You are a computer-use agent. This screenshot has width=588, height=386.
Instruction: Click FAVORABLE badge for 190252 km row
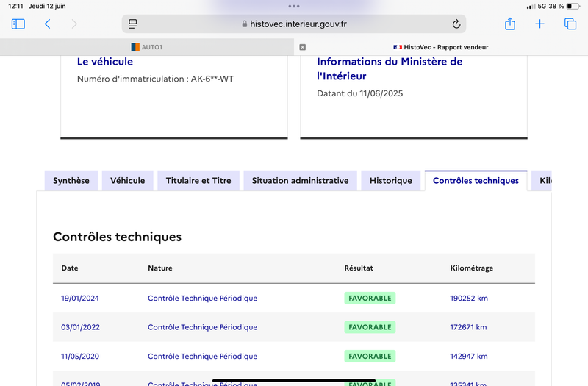(x=370, y=299)
